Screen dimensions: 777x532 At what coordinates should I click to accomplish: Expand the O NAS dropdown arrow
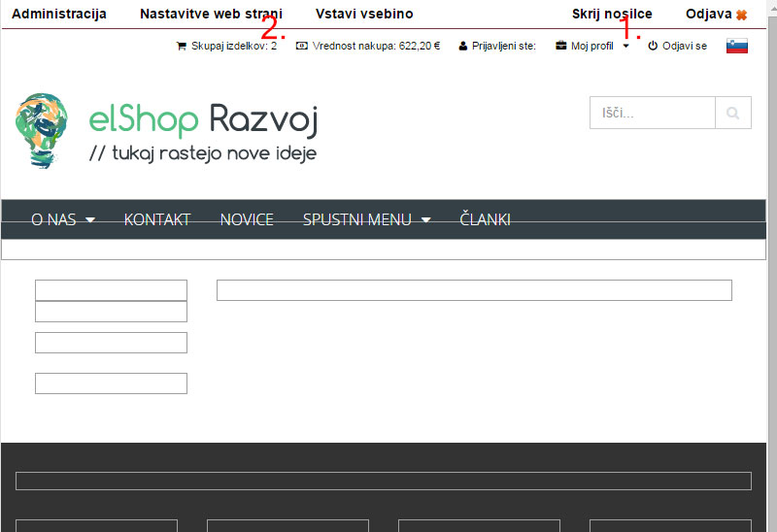coord(90,219)
